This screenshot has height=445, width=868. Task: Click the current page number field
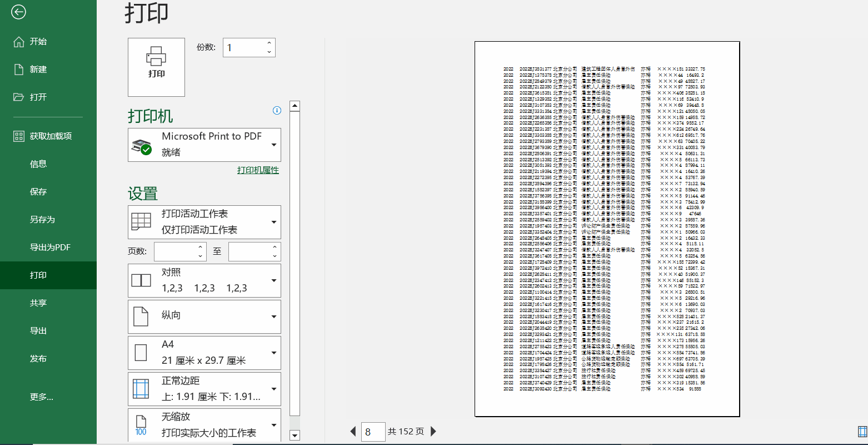[372, 432]
